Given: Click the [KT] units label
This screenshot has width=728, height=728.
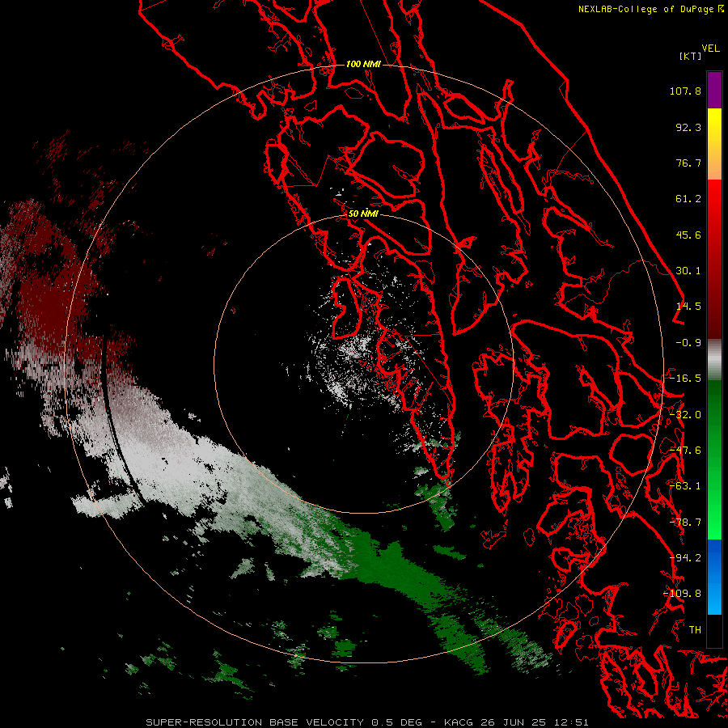Looking at the screenshot, I should (691, 56).
